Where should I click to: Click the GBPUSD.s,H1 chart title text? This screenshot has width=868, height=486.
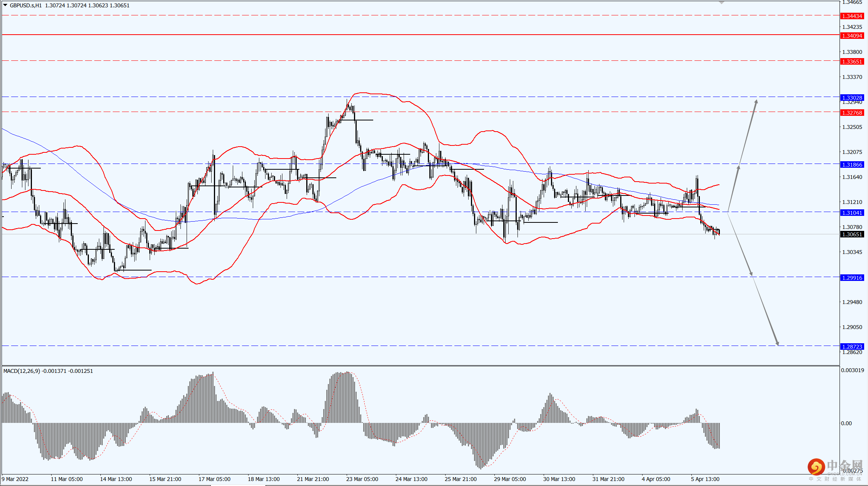tap(25, 5)
